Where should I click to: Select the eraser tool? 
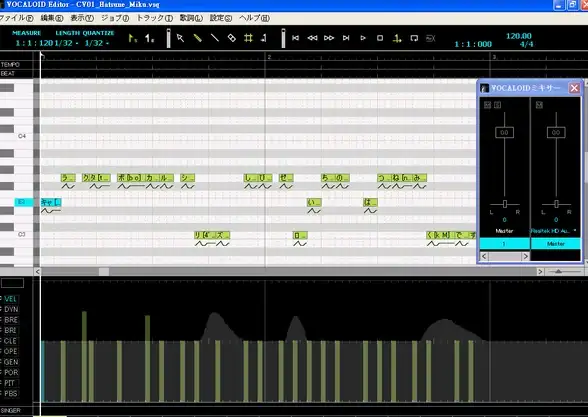(x=231, y=38)
